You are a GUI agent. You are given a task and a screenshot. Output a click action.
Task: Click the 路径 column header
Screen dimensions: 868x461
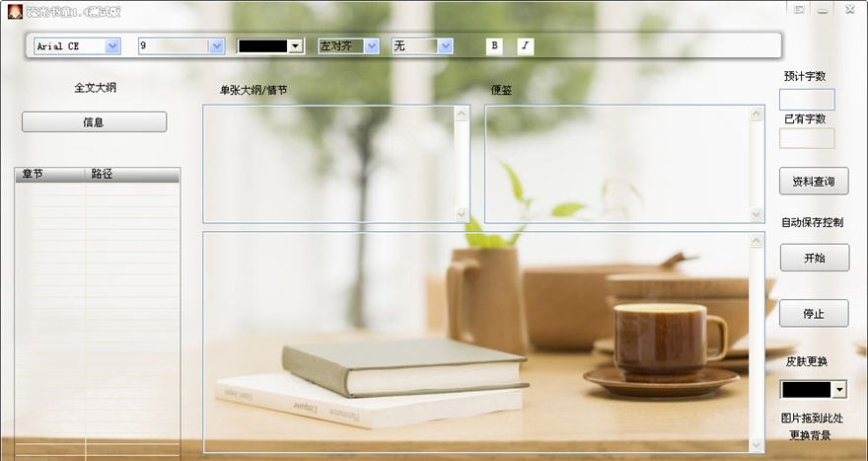[132, 174]
